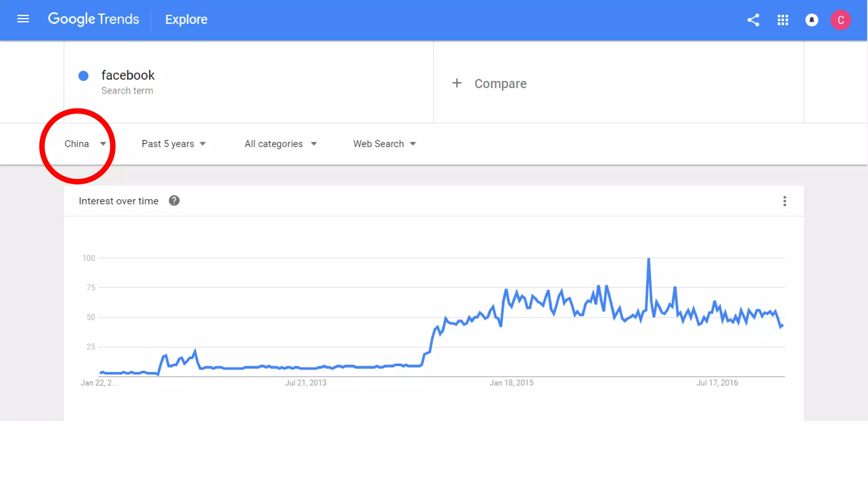The image size is (868, 488).
Task: Open the chart's three-dot options menu
Action: coord(785,201)
